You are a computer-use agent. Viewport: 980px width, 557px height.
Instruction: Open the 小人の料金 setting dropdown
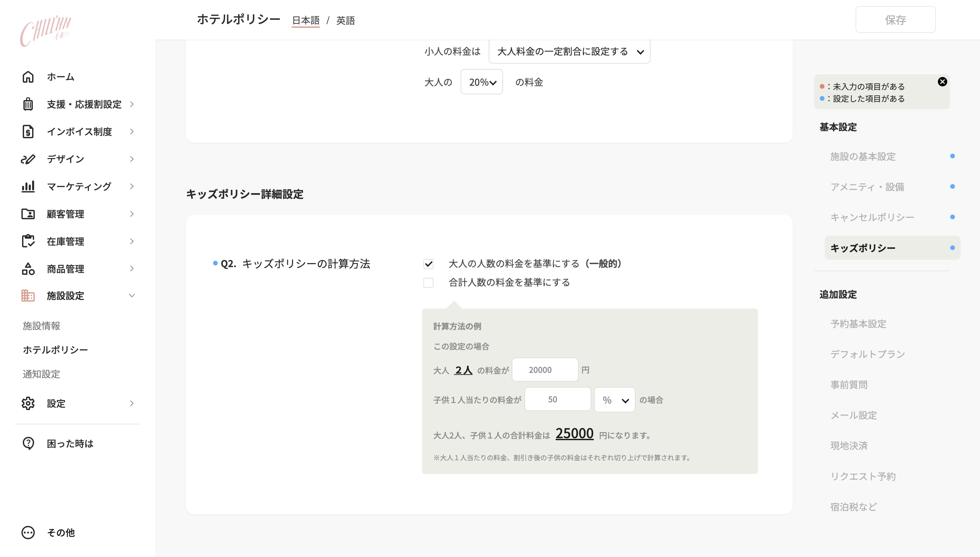(x=569, y=51)
